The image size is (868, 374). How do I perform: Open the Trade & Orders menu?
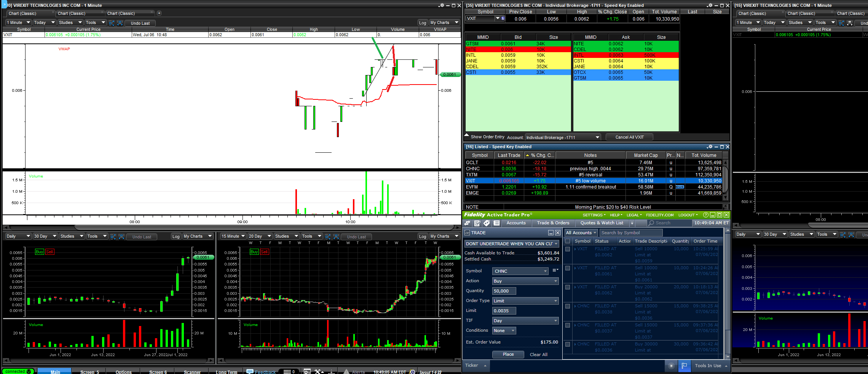[x=553, y=223]
